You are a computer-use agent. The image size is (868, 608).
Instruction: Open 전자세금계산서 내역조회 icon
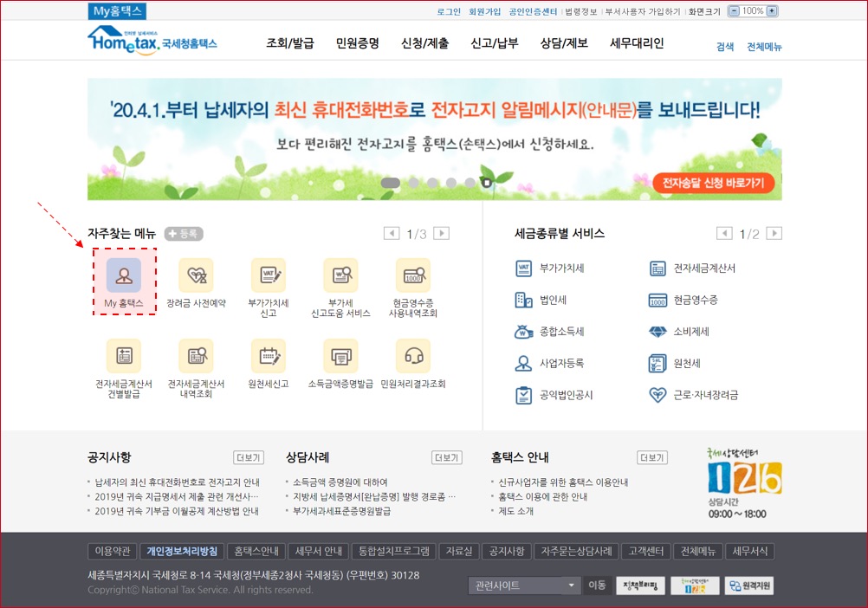(x=196, y=356)
